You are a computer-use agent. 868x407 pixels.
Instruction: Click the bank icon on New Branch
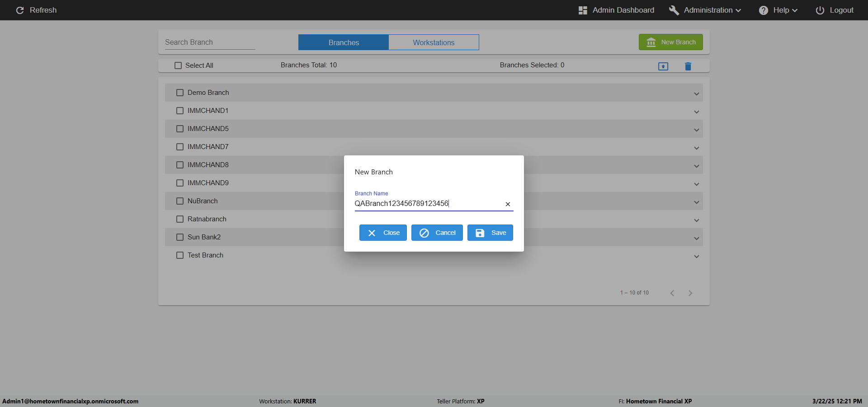coord(651,42)
